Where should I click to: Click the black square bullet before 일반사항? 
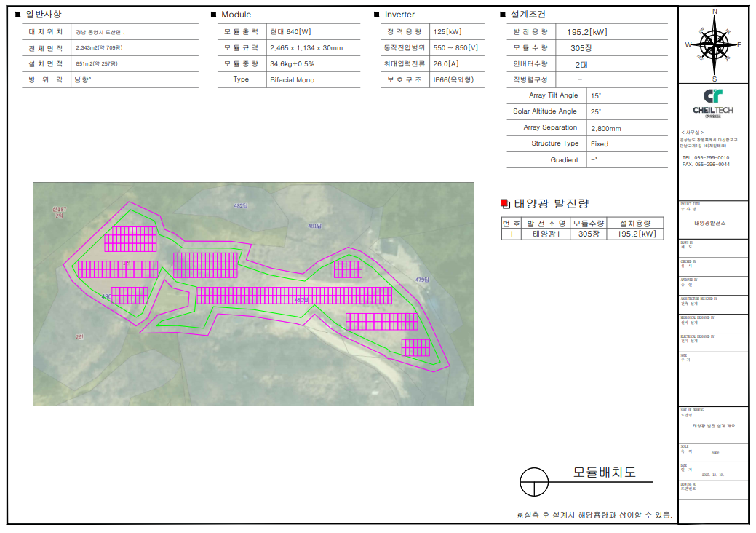pos(17,15)
